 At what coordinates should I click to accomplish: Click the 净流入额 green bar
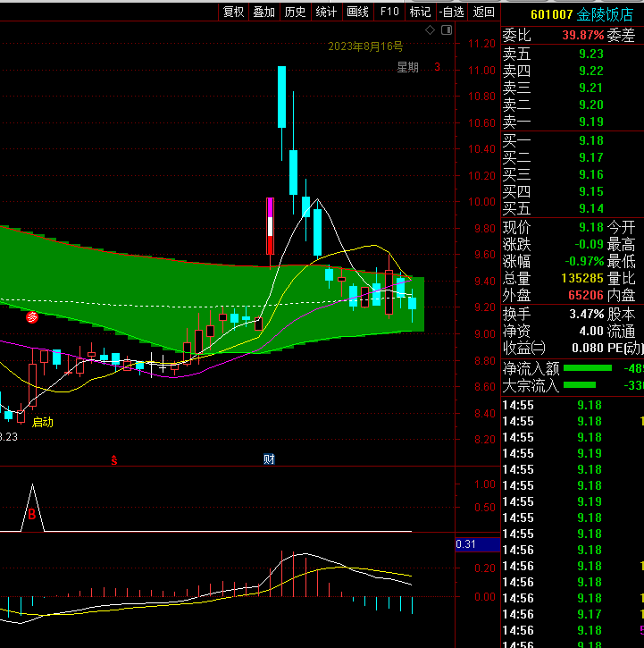coord(588,368)
